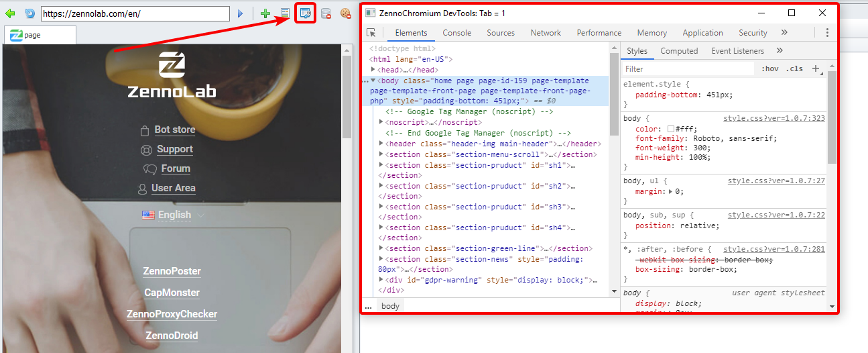
Task: Click the ellipsis beside body breadcrumb
Action: pos(368,306)
